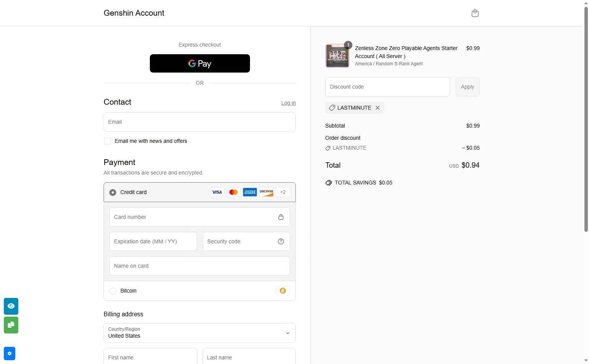Click the Order discount LASTMINUTE tag icon
Screen dimensions: 589x364
click(328, 148)
